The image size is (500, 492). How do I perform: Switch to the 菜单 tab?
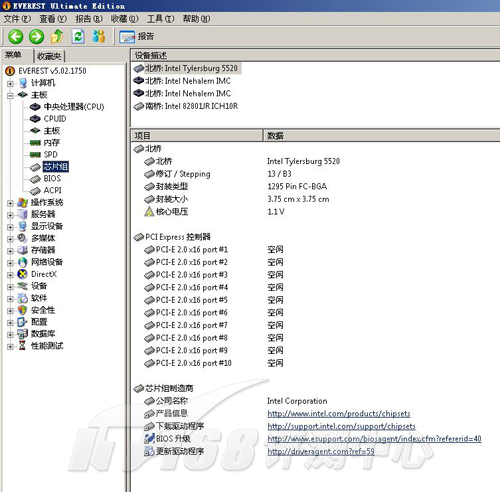(13, 55)
